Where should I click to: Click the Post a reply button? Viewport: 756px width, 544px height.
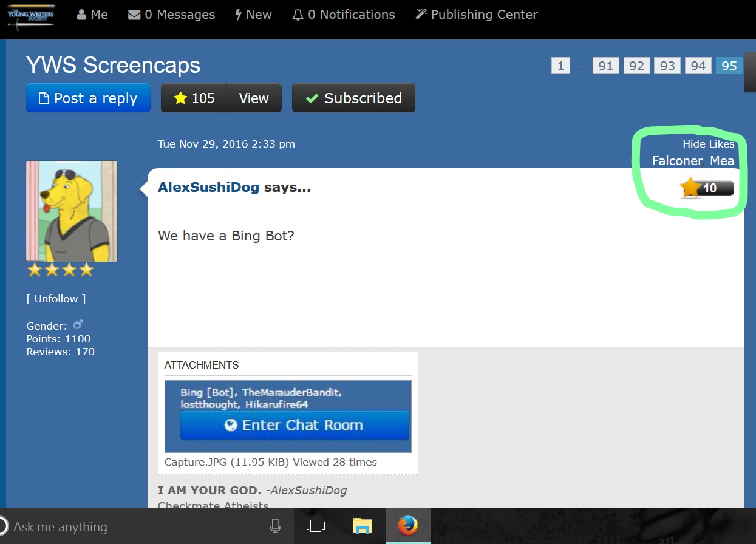tap(88, 98)
